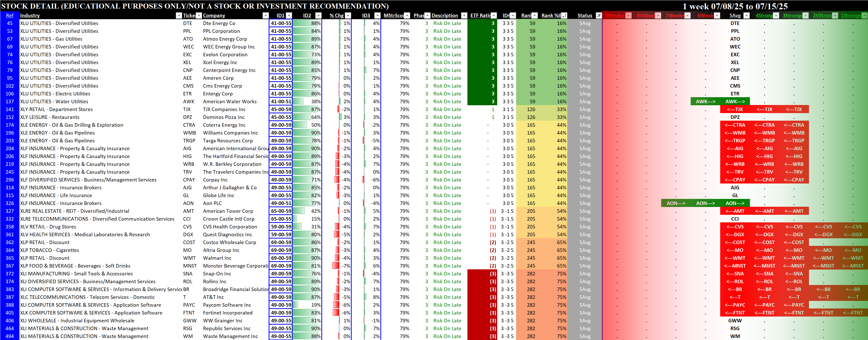Expand the % Chg filter dropdown
This screenshot has width=868, height=340.
click(348, 15)
